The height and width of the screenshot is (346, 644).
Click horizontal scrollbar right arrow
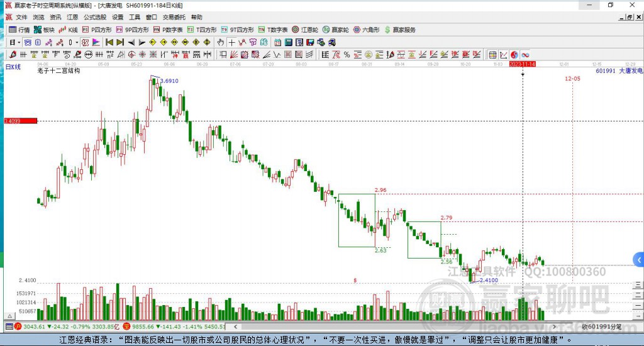pyautogui.click(x=554, y=326)
